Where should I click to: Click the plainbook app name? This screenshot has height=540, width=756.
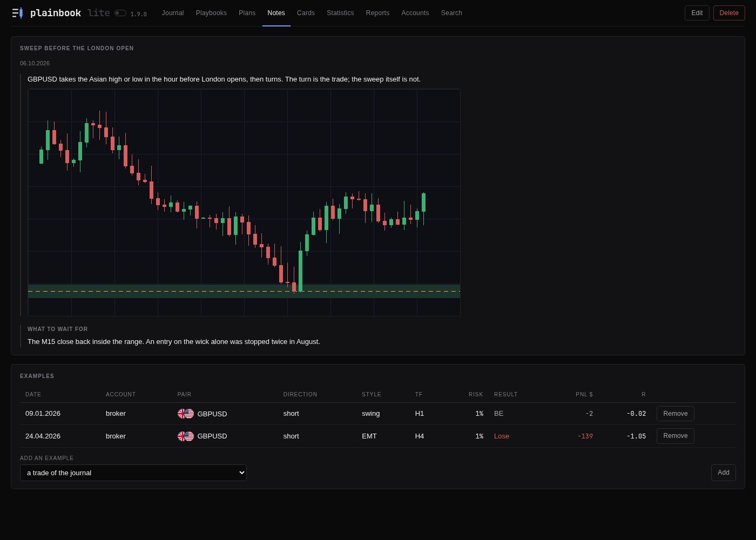point(56,13)
